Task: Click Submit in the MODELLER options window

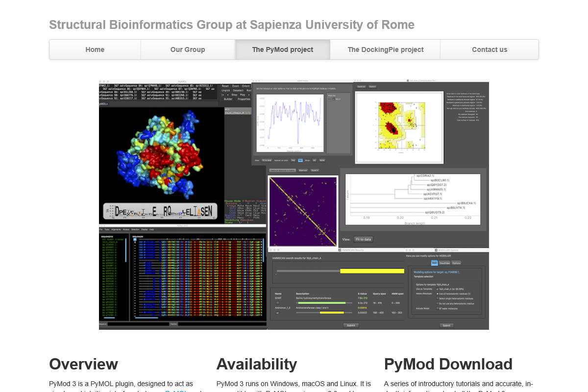Action: pos(446,325)
